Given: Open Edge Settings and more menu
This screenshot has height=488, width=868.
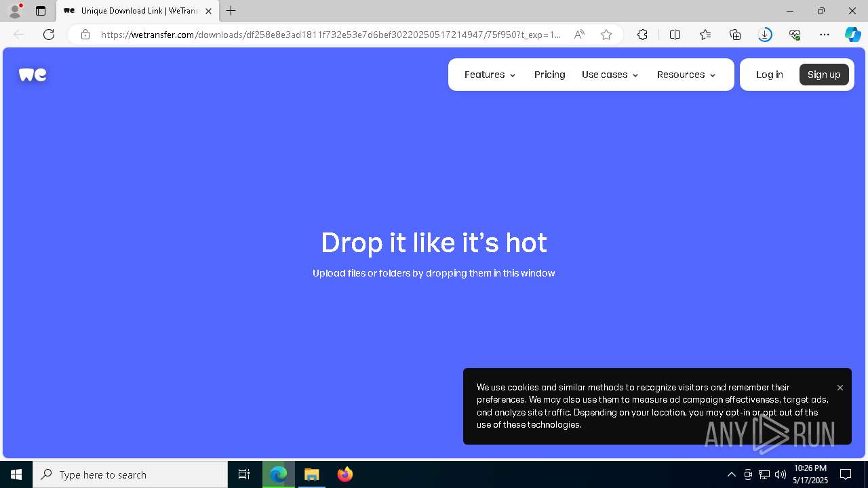Looking at the screenshot, I should [x=825, y=35].
